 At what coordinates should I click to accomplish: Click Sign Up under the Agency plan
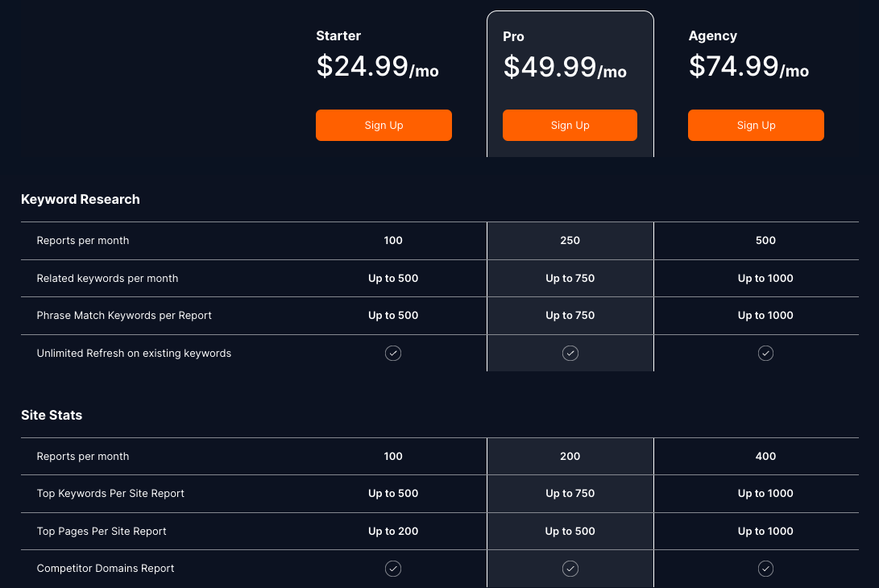click(x=756, y=126)
